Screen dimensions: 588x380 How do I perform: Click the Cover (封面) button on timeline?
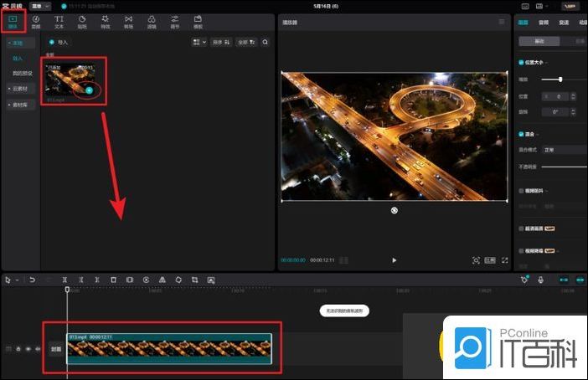(55, 349)
